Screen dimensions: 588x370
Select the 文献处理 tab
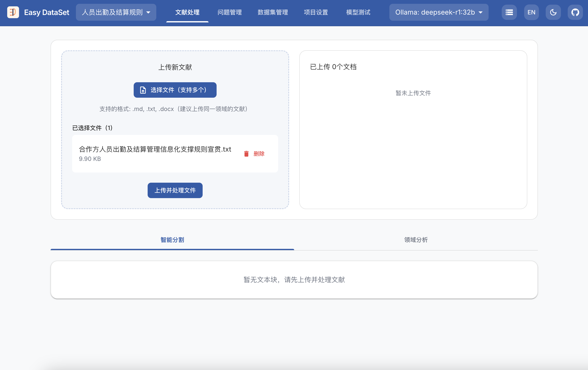coord(187,12)
